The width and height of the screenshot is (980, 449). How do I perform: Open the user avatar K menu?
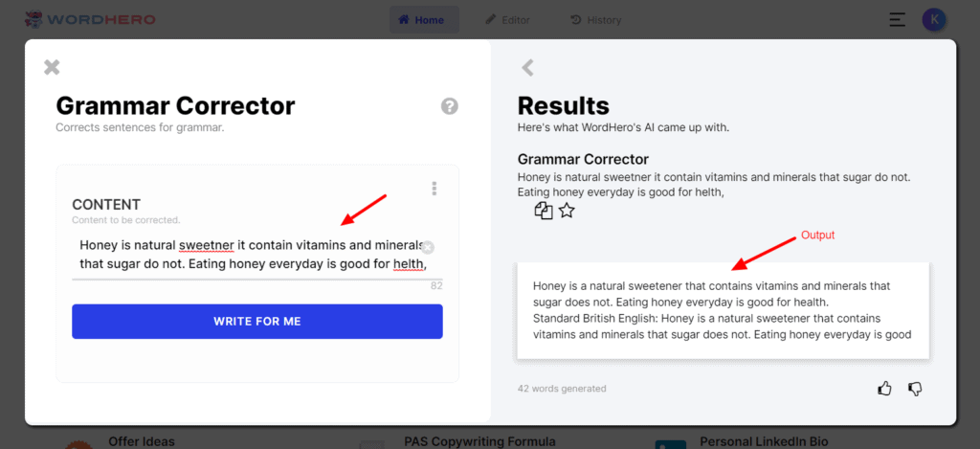pos(934,19)
